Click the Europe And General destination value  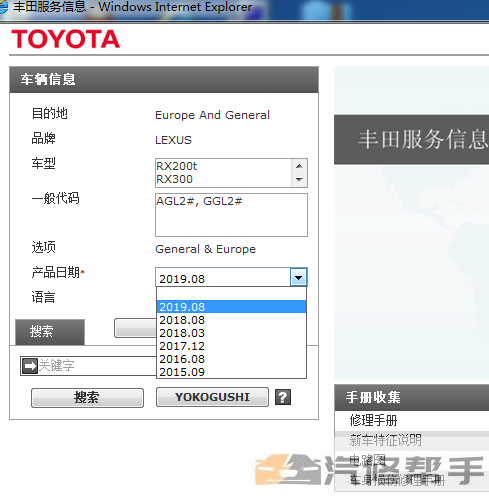[x=212, y=115]
